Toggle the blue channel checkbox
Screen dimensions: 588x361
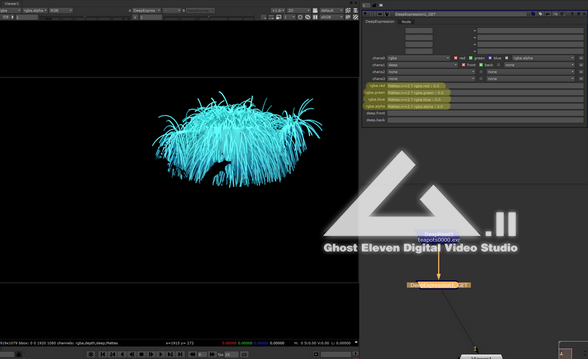tap(490, 58)
